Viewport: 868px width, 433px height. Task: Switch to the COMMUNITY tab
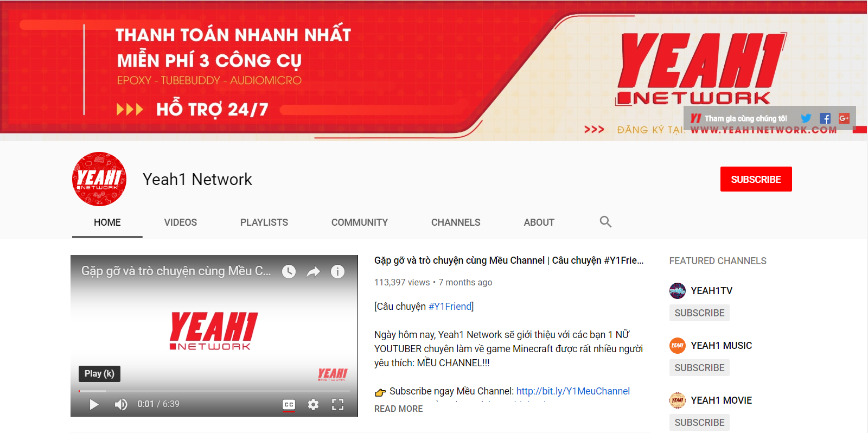click(x=360, y=222)
